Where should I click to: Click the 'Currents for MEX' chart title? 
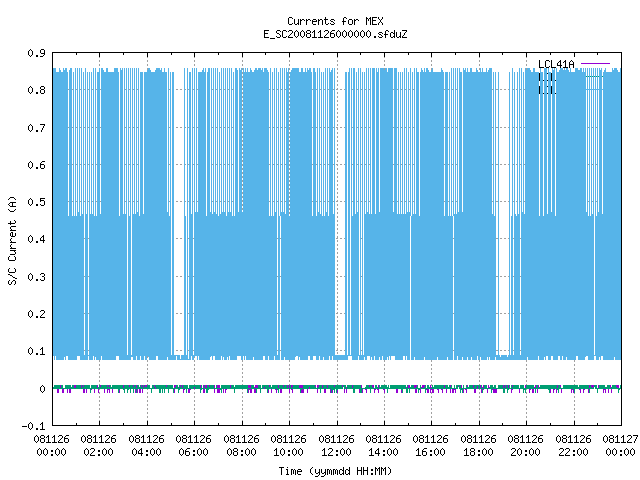tap(335, 21)
